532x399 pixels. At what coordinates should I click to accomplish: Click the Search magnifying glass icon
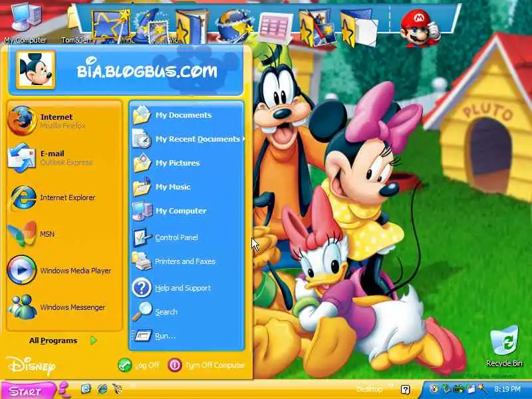coord(142,311)
